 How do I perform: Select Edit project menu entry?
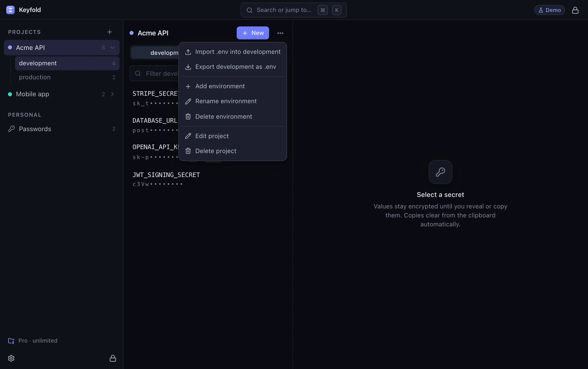(x=233, y=136)
